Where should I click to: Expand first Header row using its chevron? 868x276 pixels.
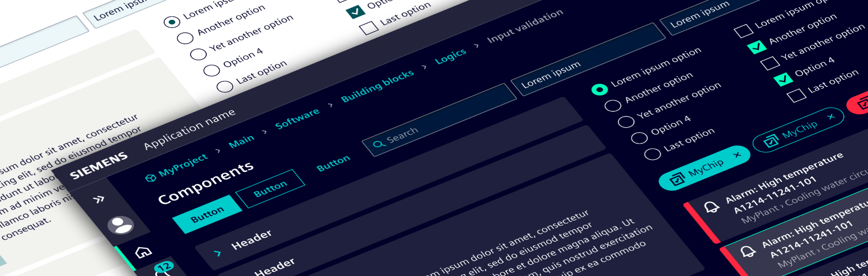(x=217, y=253)
